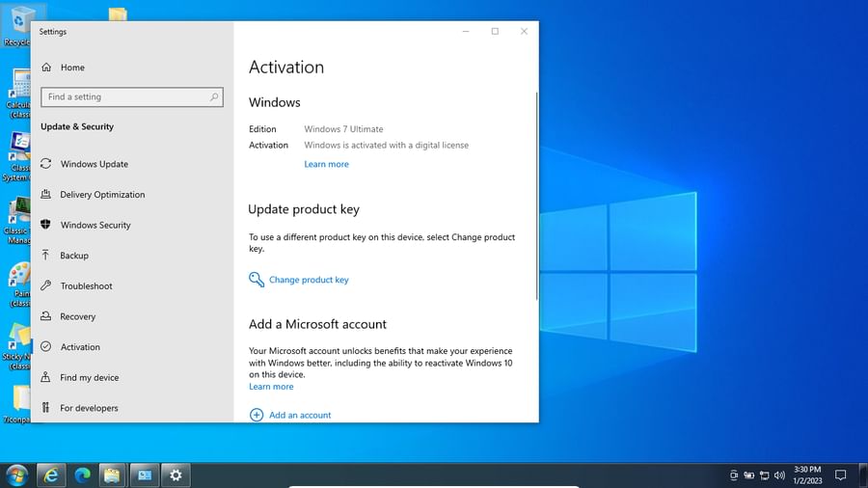Click 'Windows is activated with a digital license'
This screenshot has height=488, width=868.
click(386, 145)
